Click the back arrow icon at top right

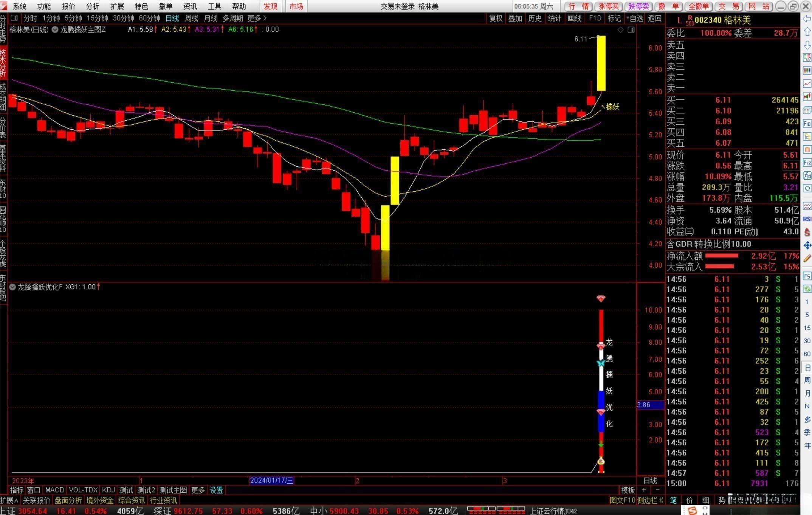(x=807, y=19)
